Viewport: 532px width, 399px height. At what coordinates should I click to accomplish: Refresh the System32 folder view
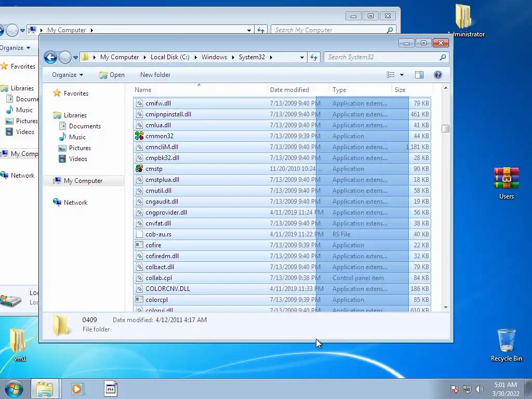(314, 57)
